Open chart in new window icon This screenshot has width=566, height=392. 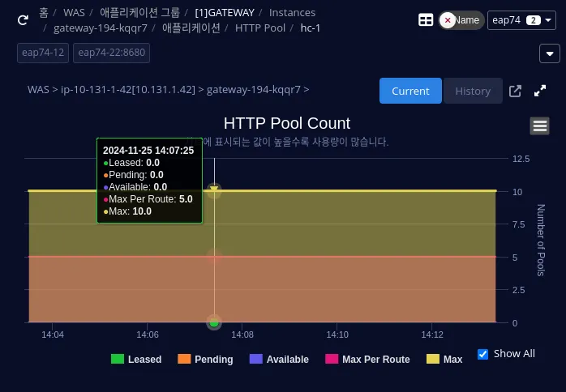(515, 91)
